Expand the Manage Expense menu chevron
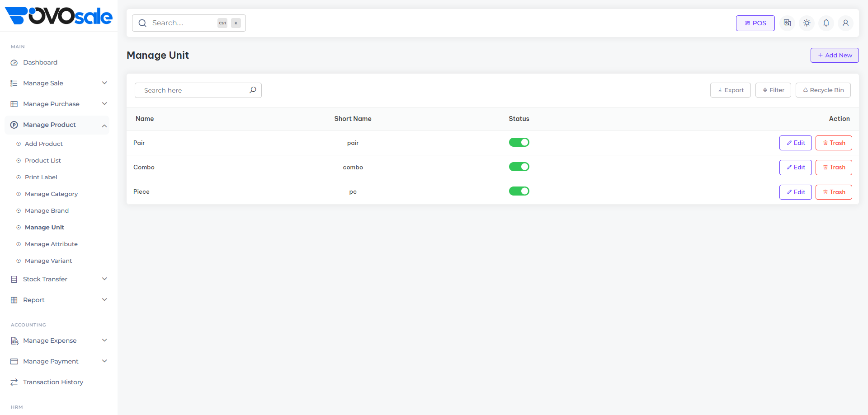The height and width of the screenshot is (415, 868). pos(104,340)
